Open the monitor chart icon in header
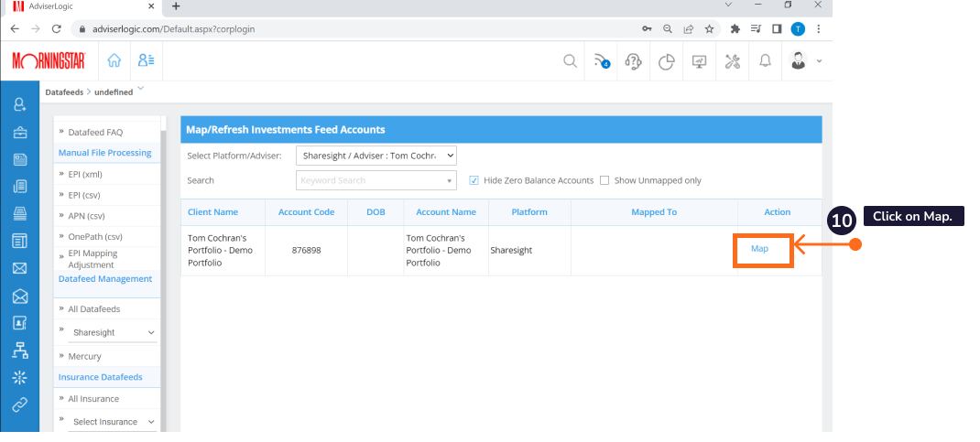The width and height of the screenshot is (980, 442). pyautogui.click(x=699, y=61)
